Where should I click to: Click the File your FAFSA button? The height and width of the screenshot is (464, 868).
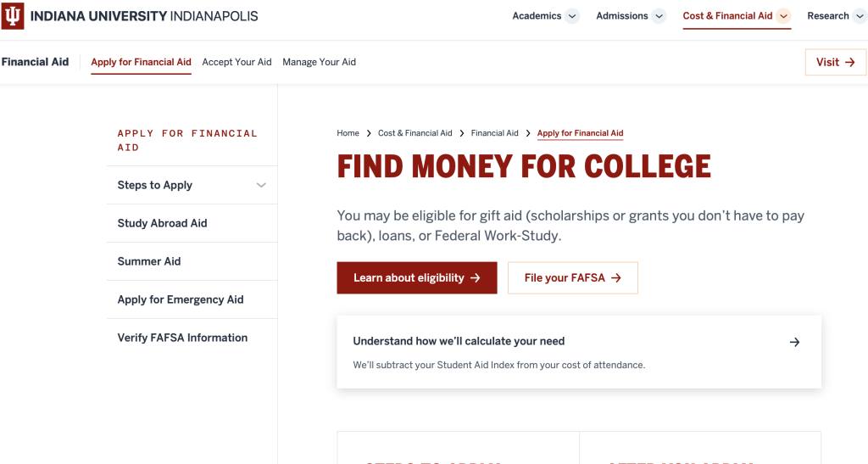(572, 277)
